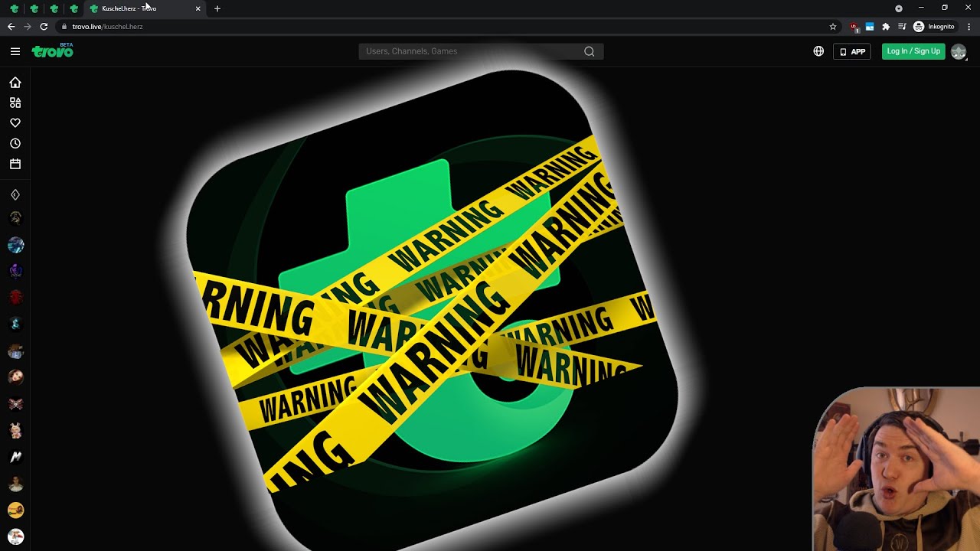Viewport: 980px width, 551px height.
Task: Open Following via the heart icon
Action: [15, 123]
